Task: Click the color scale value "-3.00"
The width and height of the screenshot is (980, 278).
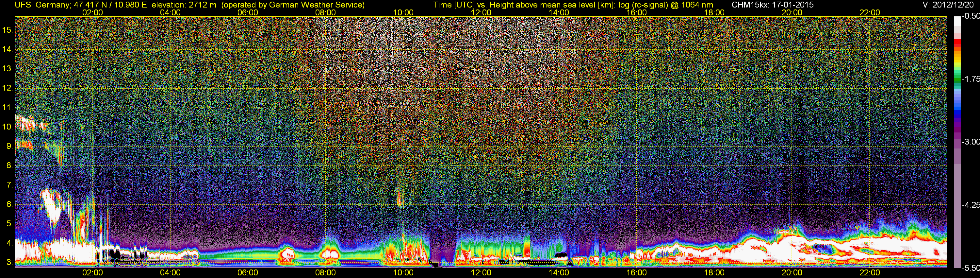Action: [971, 142]
